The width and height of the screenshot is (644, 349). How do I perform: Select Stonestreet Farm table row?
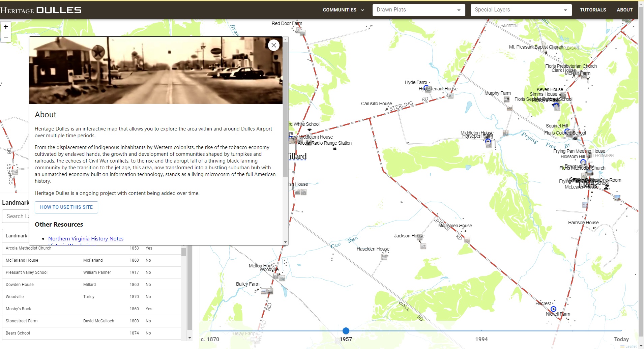tap(91, 321)
